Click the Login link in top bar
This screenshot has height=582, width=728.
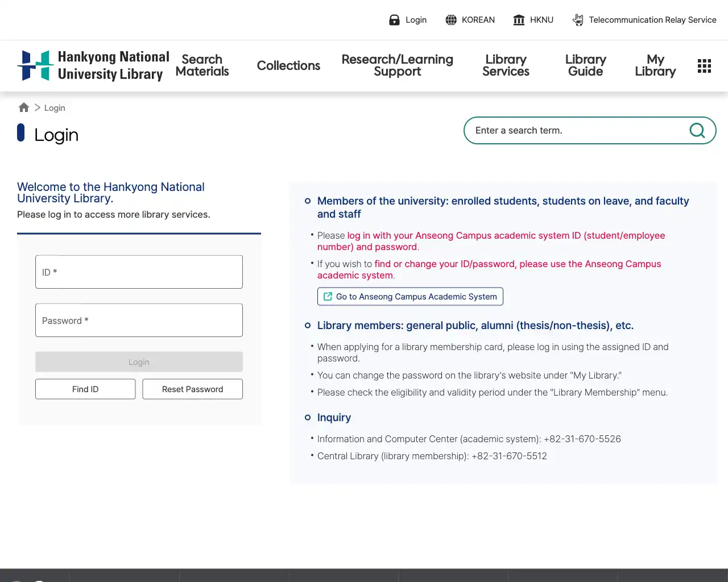416,20
